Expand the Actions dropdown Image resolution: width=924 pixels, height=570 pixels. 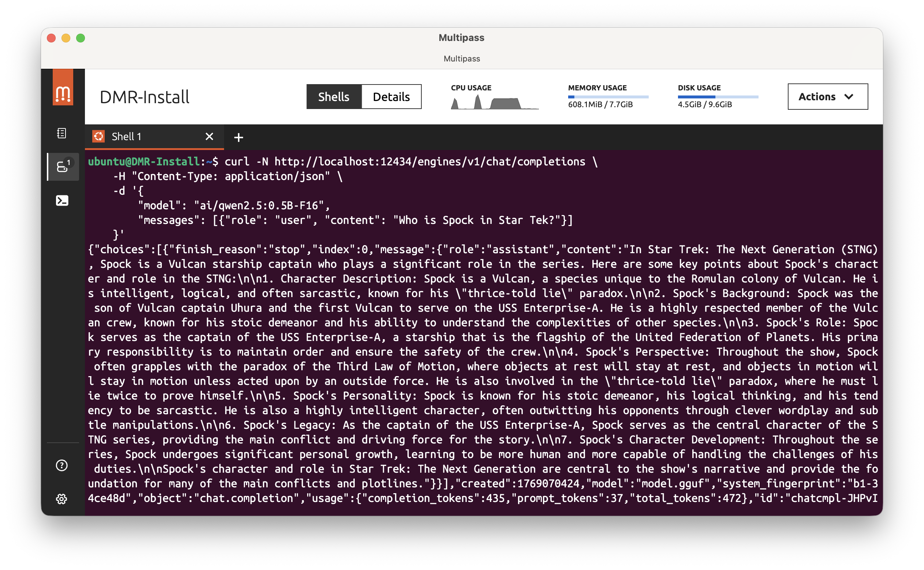pos(827,97)
